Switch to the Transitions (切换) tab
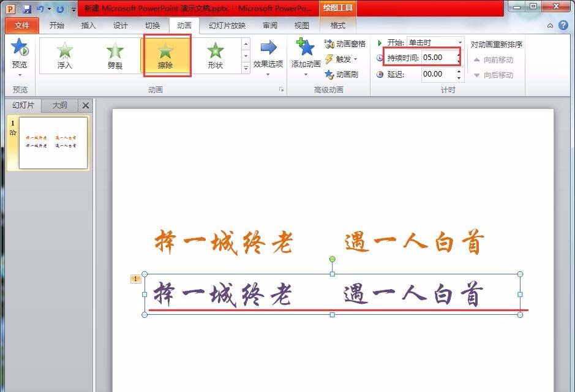Image resolution: width=575 pixels, height=392 pixels. click(152, 25)
